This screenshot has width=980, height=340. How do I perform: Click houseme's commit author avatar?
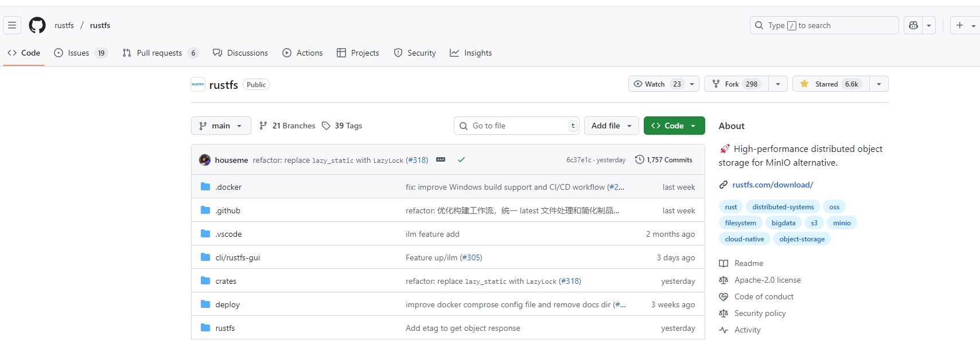(205, 160)
